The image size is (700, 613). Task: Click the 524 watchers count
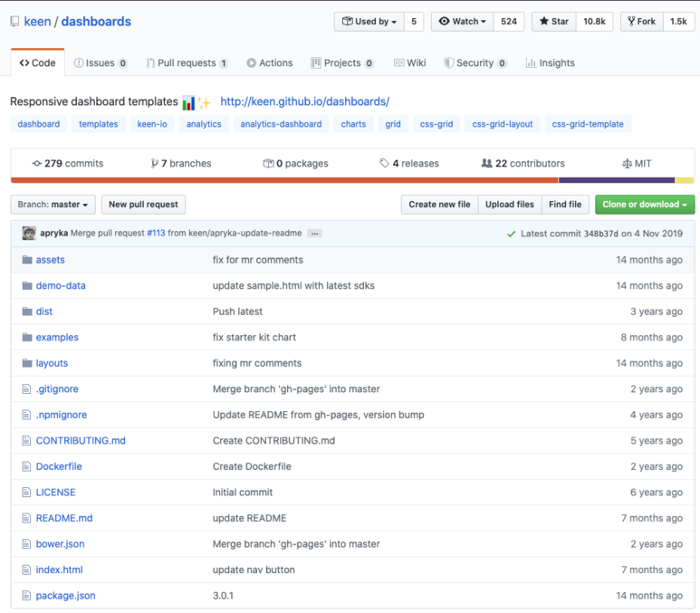coord(509,22)
